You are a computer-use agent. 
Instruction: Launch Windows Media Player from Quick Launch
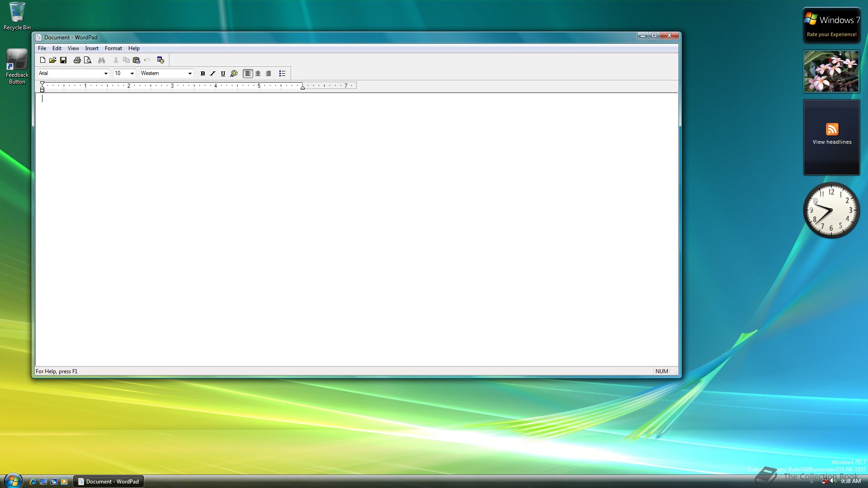coord(64,481)
